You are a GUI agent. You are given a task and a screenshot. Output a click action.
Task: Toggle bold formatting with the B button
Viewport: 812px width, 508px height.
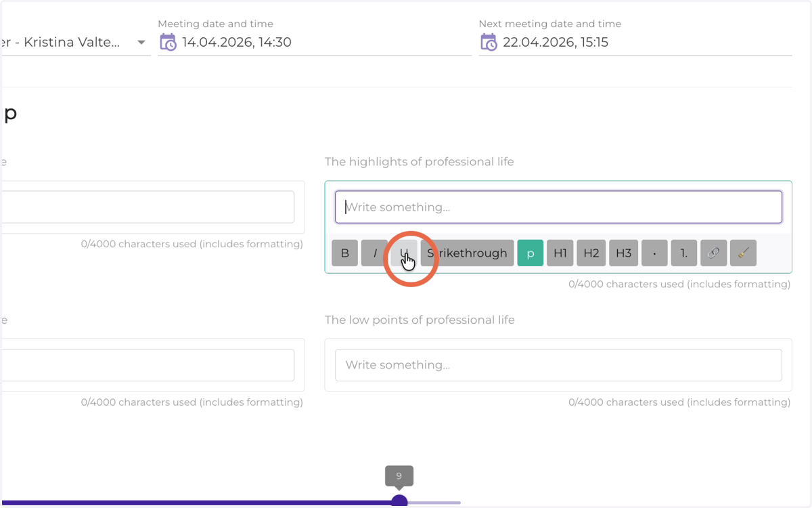[344, 253]
